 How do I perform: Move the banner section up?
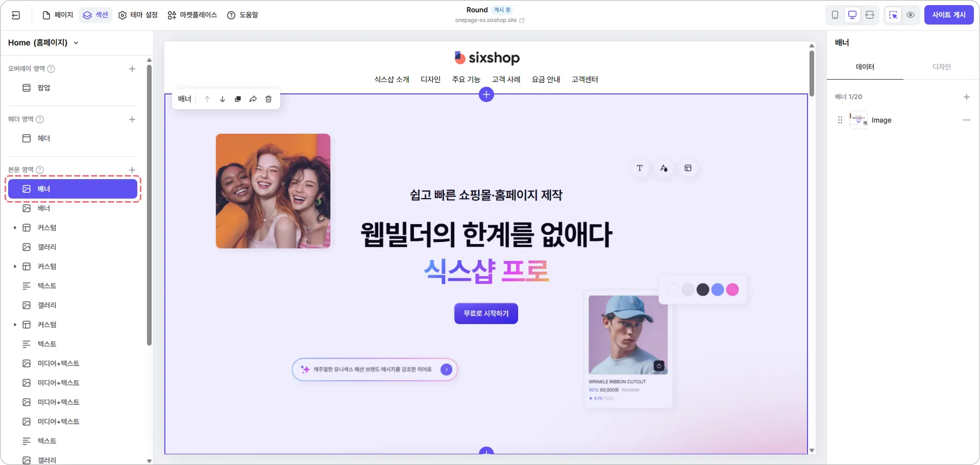pos(207,99)
